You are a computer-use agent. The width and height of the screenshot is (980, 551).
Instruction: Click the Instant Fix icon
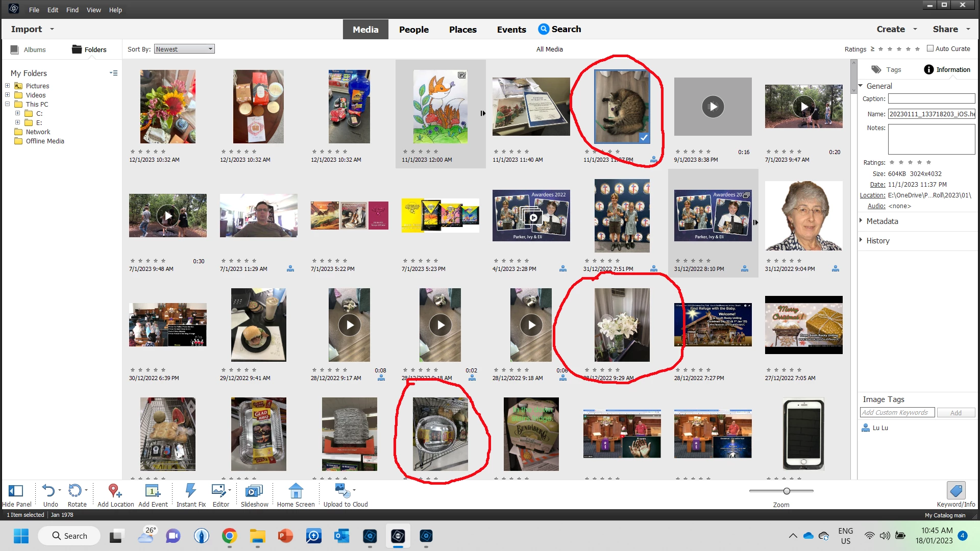(x=190, y=491)
